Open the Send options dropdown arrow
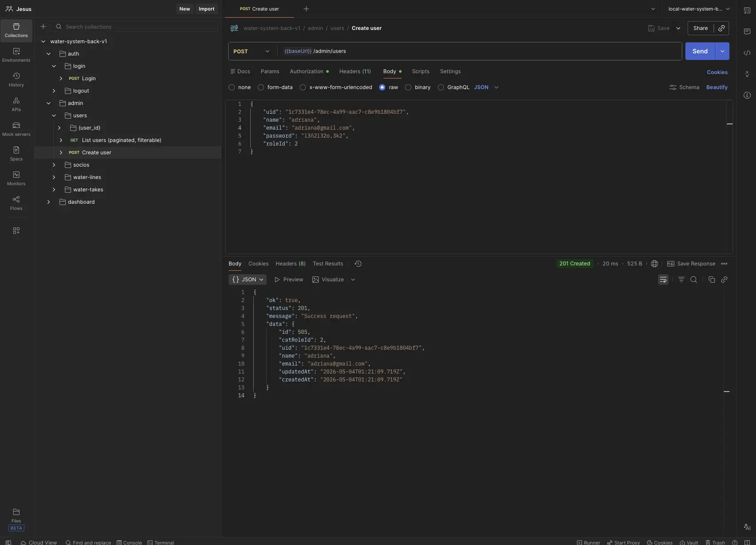Image resolution: width=756 pixels, height=545 pixels. coord(722,51)
